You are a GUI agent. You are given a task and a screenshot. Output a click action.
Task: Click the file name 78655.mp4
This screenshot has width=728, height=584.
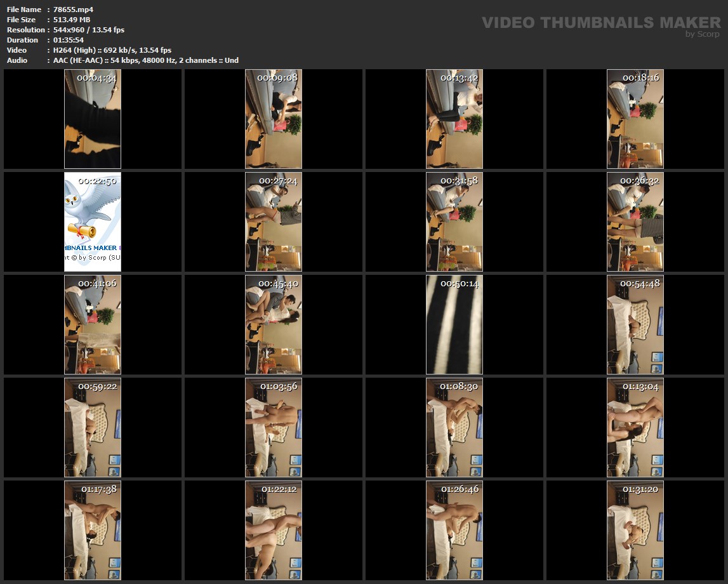74,10
